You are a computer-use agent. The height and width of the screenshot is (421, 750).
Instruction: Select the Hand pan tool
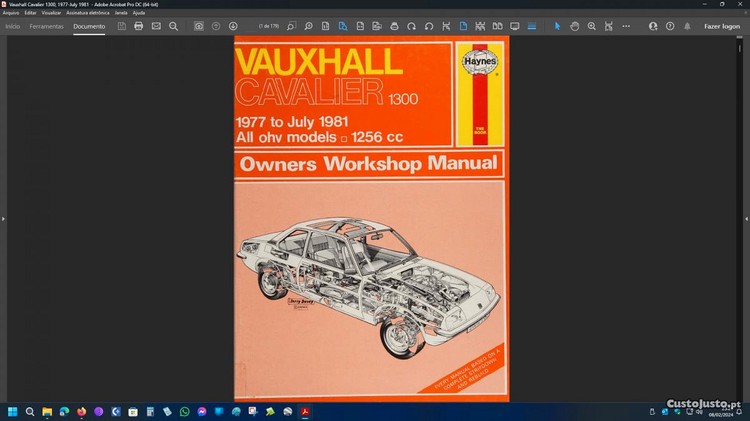[575, 26]
